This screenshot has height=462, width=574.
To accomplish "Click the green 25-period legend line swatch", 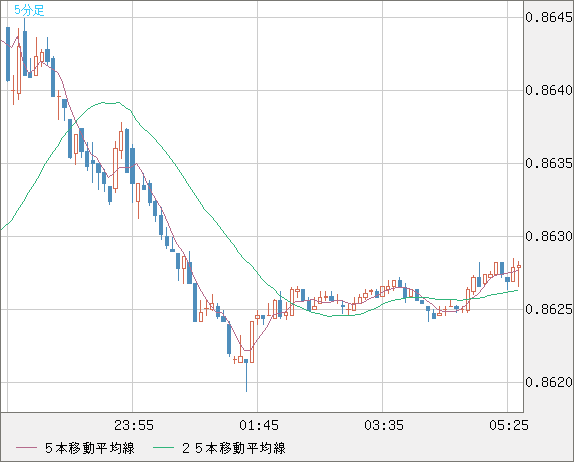I will (x=163, y=448).
